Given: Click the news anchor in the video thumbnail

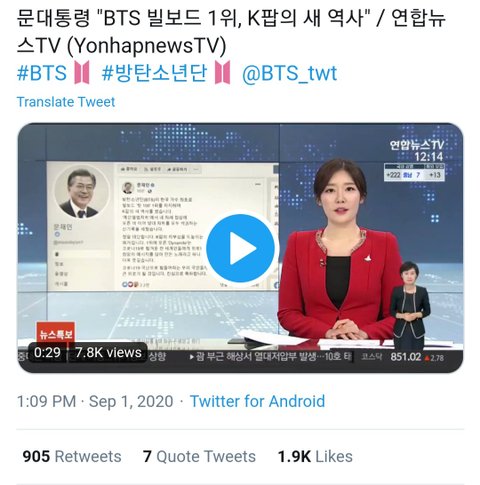Looking at the screenshot, I should (x=340, y=250).
